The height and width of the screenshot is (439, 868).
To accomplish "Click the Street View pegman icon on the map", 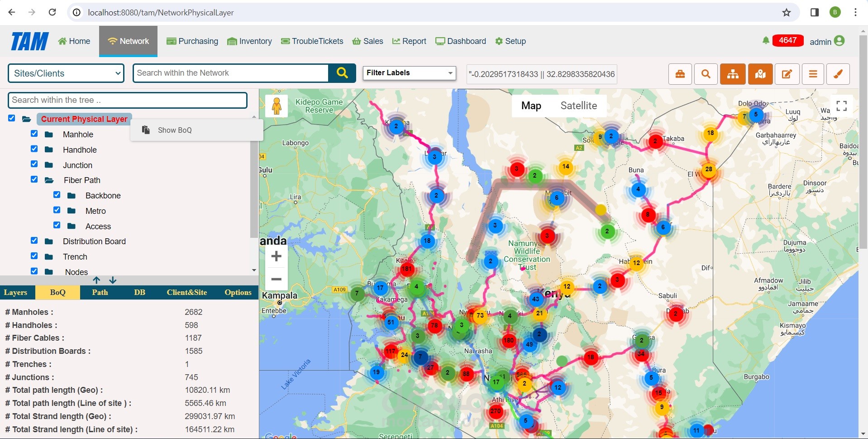I will (x=277, y=106).
